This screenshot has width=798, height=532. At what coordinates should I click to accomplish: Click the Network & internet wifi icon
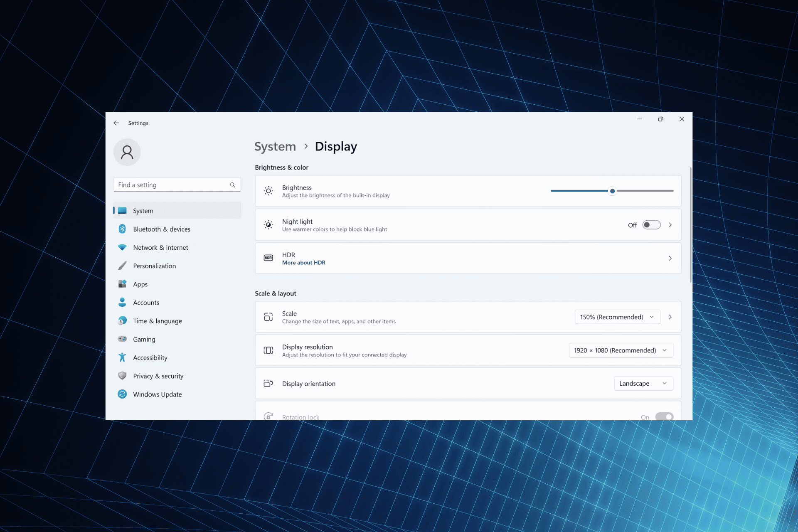coord(122,247)
